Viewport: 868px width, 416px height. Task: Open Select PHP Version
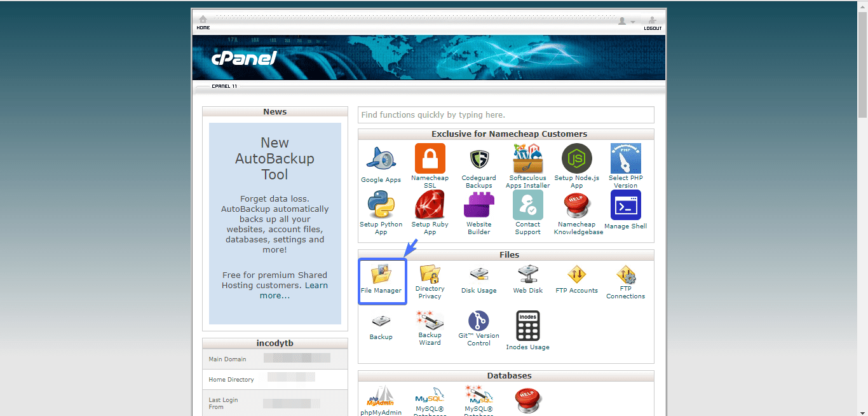(625, 158)
